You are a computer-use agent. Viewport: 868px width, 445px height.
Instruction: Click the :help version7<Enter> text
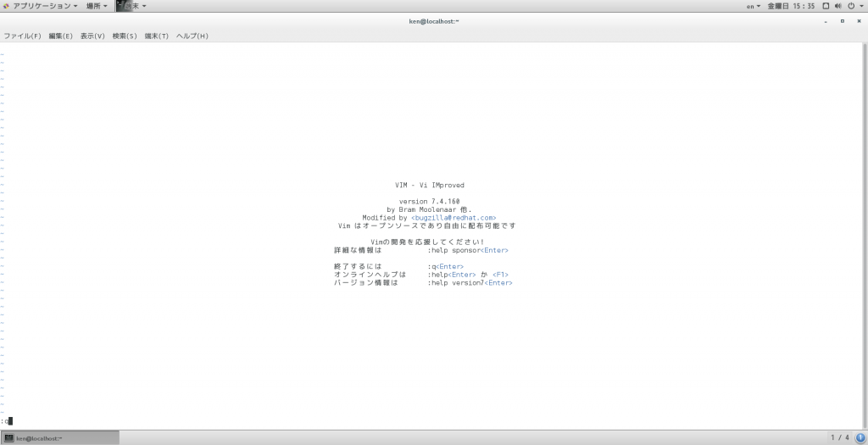470,283
